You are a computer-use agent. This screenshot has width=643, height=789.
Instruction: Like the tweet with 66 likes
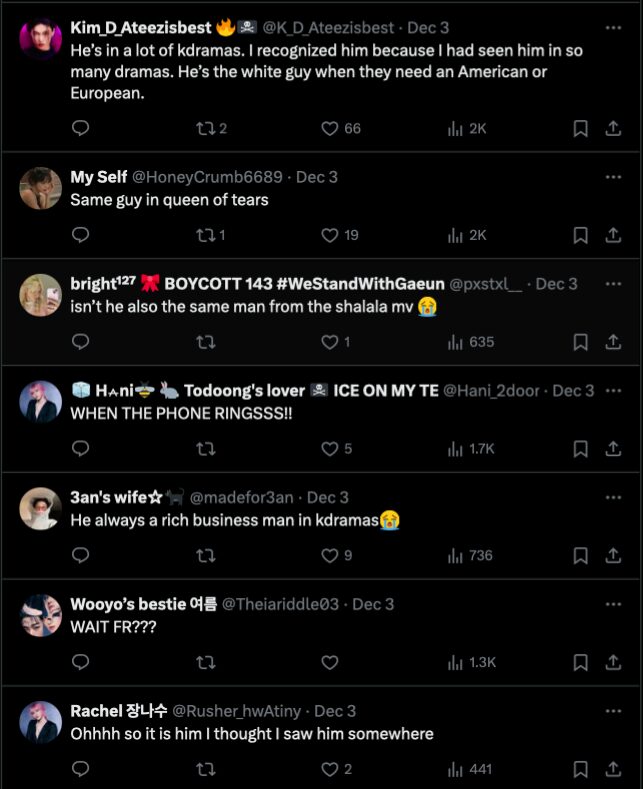[x=330, y=128]
